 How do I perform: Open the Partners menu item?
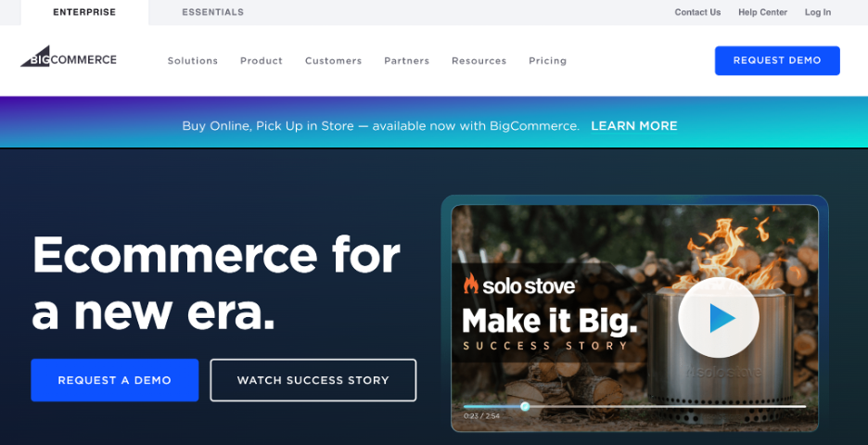(407, 61)
